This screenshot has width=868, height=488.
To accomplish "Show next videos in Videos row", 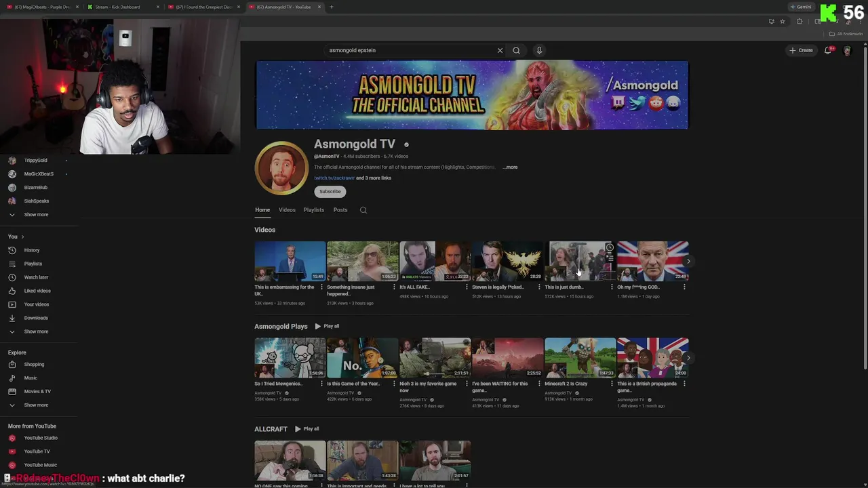I will 688,262.
